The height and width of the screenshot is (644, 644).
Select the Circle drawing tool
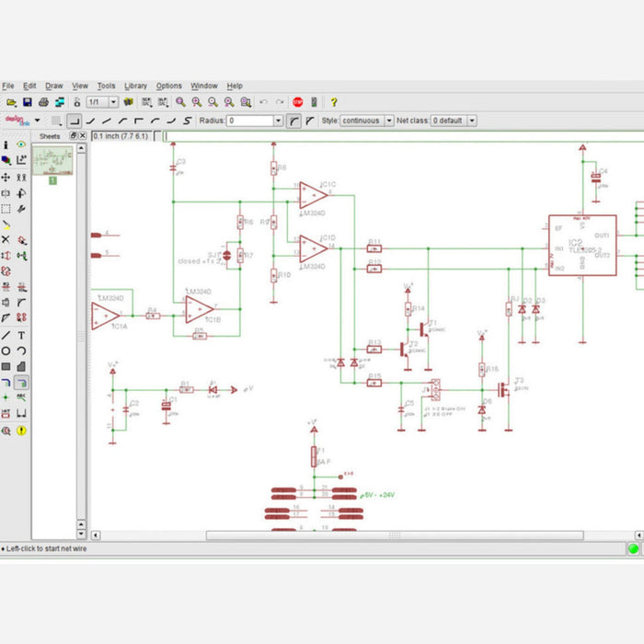point(6,351)
